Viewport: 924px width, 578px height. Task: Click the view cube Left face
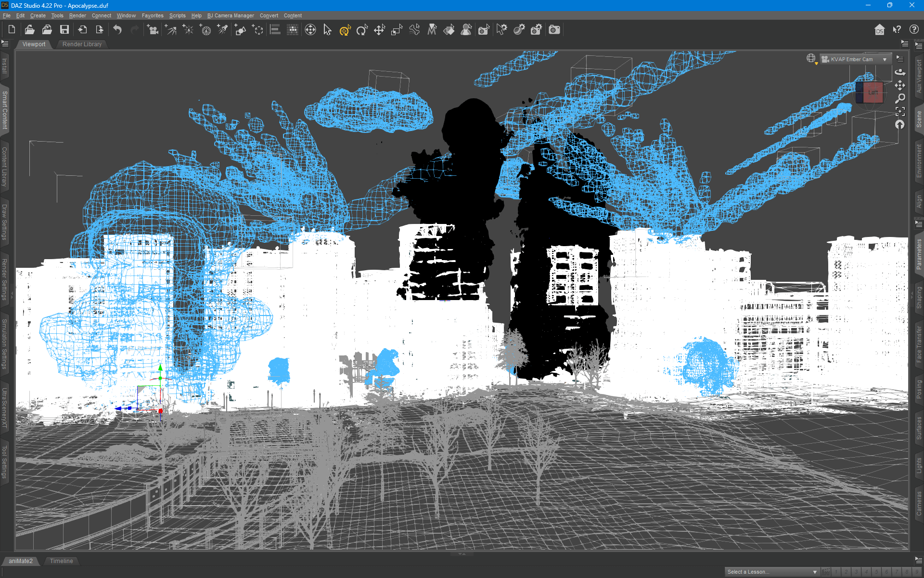[x=873, y=92]
